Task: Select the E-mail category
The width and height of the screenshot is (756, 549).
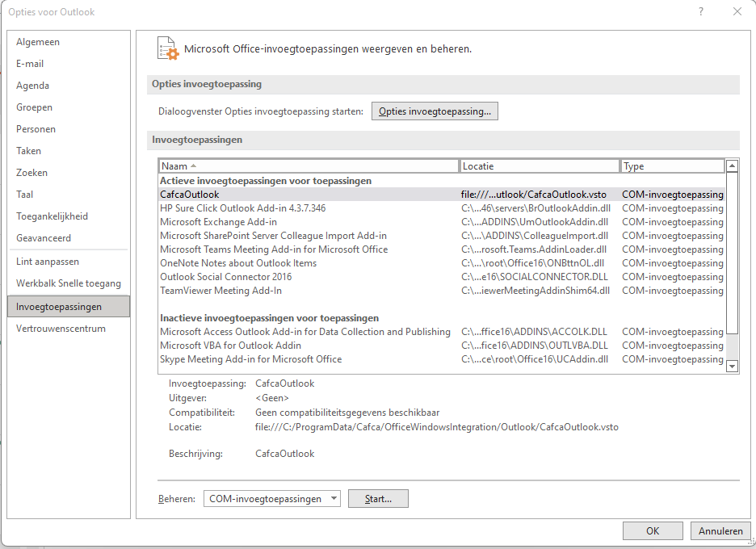Action: click(x=69, y=64)
